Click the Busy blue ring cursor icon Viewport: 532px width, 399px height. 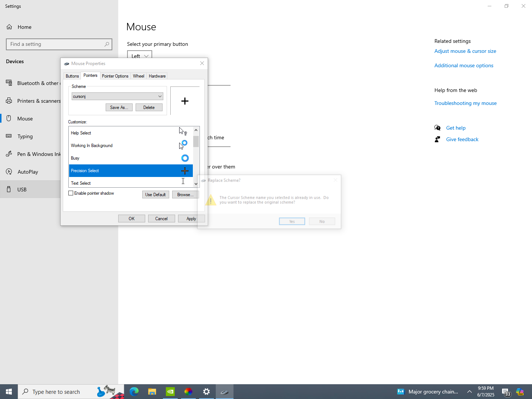coord(185,158)
